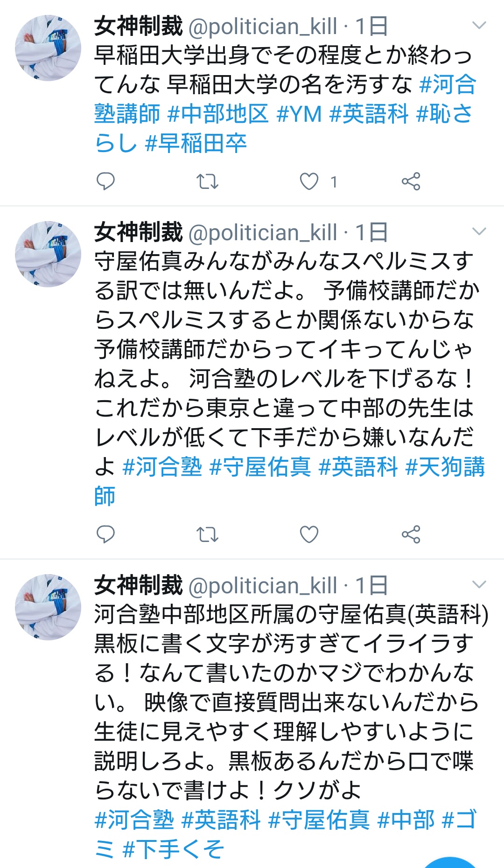This screenshot has height=868, width=504.
Task: Open first tweet's options chevron
Action: coord(479,25)
